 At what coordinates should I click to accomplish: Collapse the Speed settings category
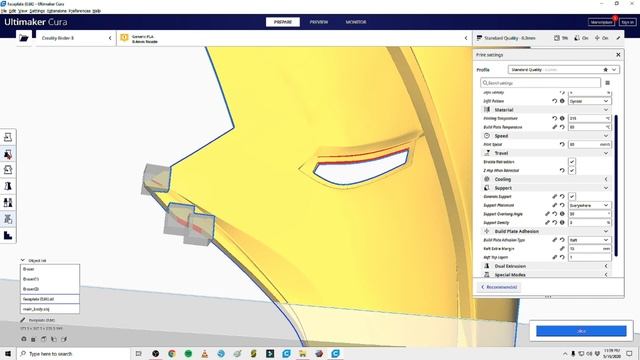[547, 136]
